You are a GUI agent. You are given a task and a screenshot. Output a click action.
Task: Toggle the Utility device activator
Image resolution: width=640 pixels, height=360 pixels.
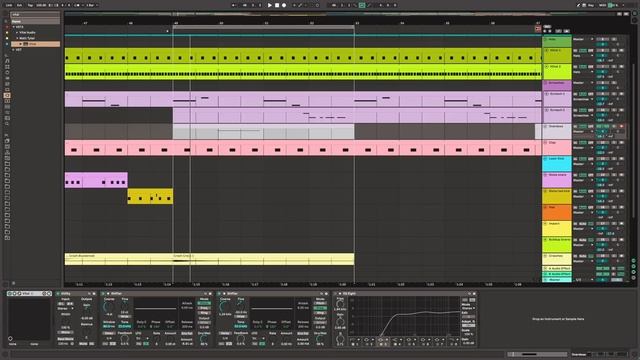point(58,293)
